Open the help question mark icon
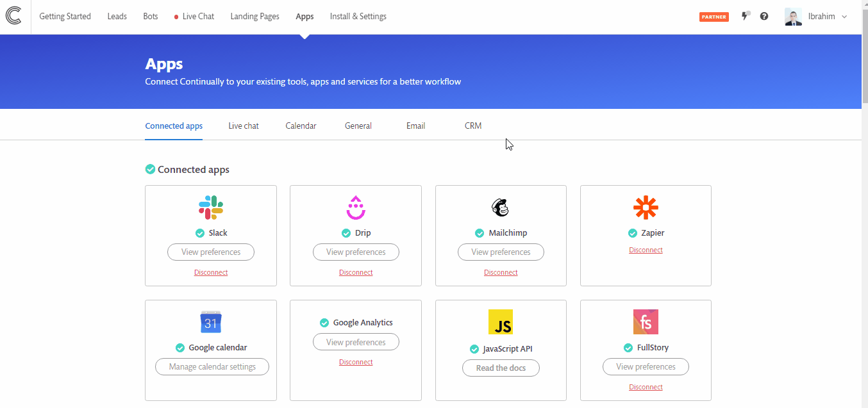868x408 pixels. click(764, 16)
